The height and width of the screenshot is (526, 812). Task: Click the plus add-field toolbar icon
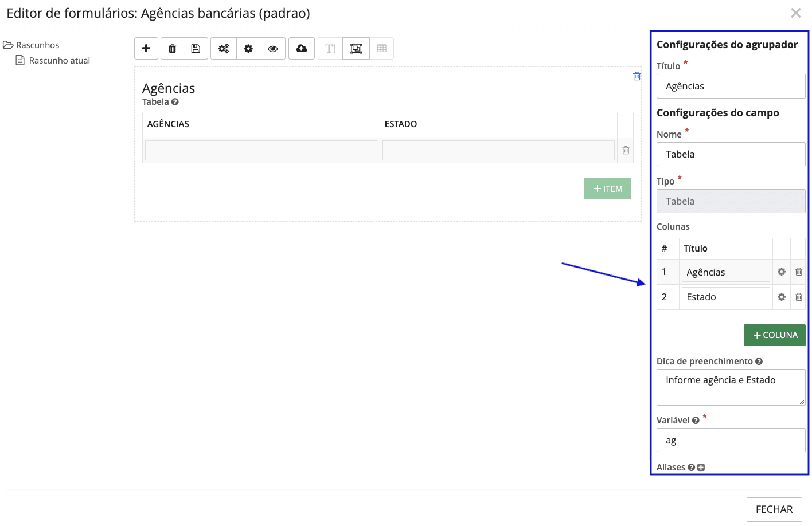click(x=146, y=49)
